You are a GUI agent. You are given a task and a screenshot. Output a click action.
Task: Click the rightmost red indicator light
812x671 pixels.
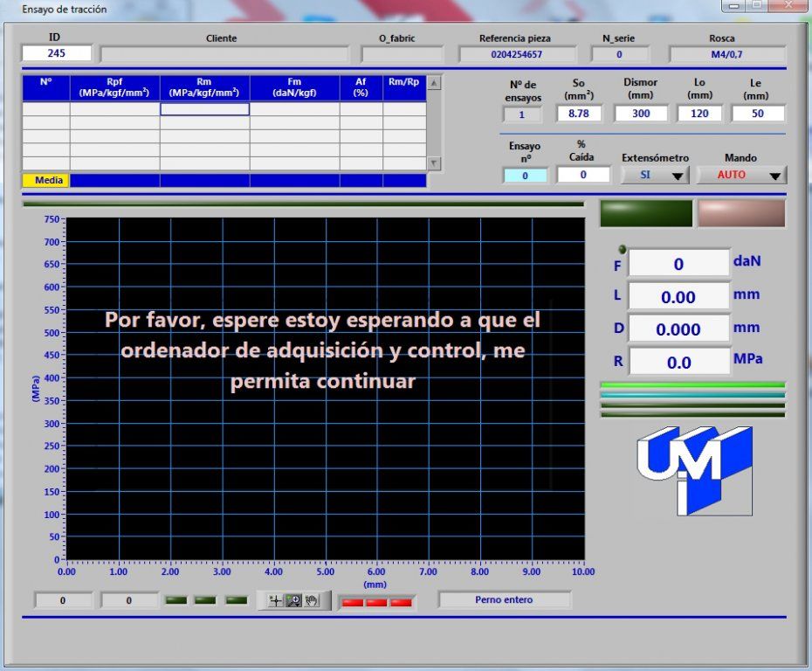(401, 603)
